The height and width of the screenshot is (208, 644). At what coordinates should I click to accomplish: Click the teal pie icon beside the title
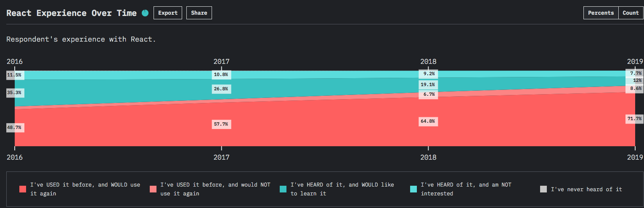[145, 13]
